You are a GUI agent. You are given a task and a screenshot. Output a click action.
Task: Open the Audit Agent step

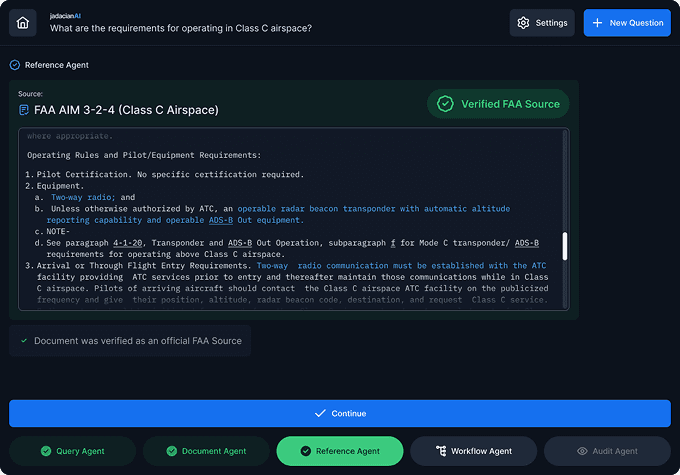click(x=607, y=451)
